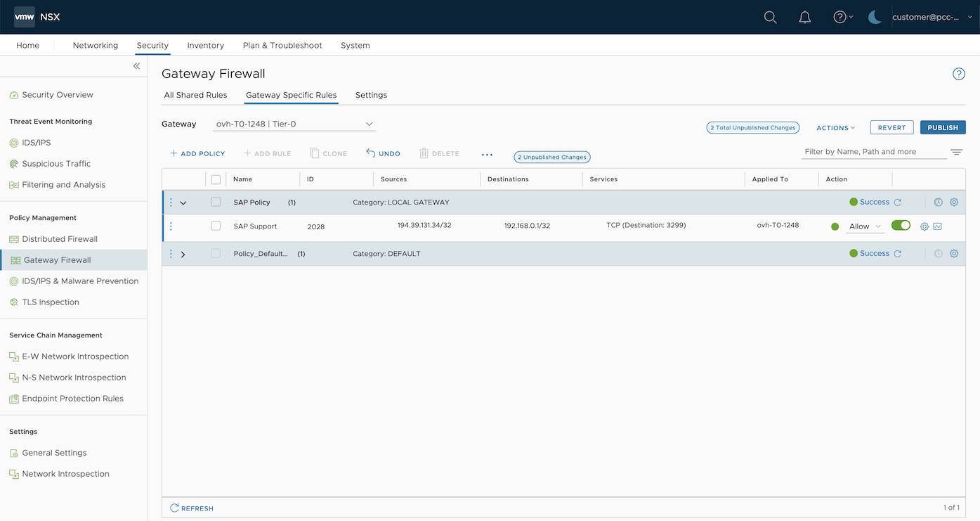
Task: Open the Gateway selection dropdown
Action: [369, 124]
